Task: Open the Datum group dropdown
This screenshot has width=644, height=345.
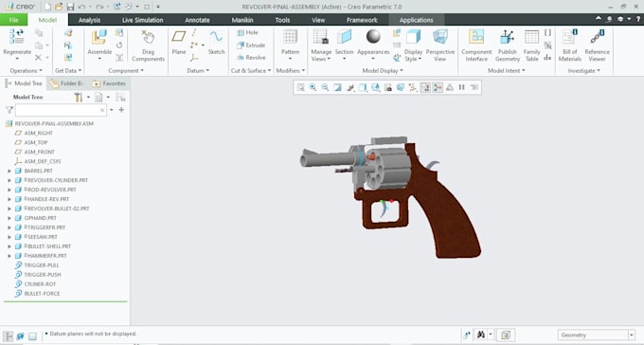Action: (x=198, y=71)
